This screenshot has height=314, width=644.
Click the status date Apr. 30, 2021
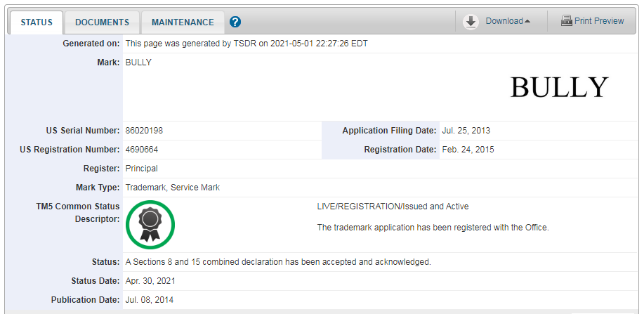tap(150, 281)
